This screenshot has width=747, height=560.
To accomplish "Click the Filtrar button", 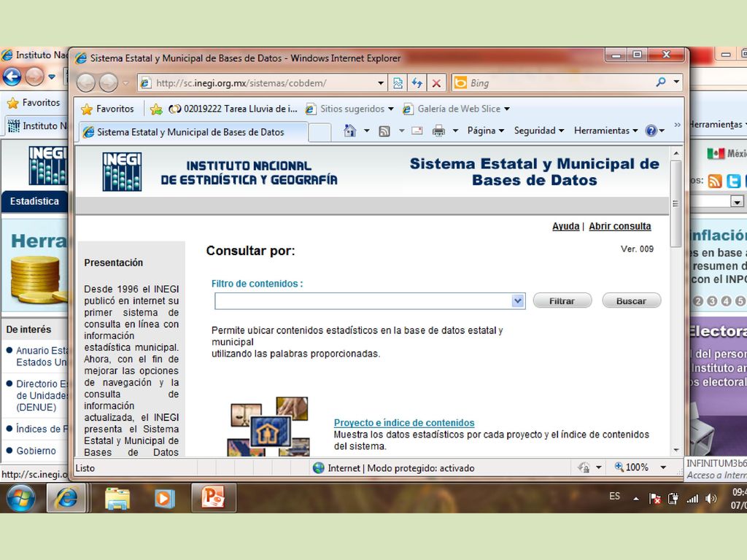I will 562,301.
